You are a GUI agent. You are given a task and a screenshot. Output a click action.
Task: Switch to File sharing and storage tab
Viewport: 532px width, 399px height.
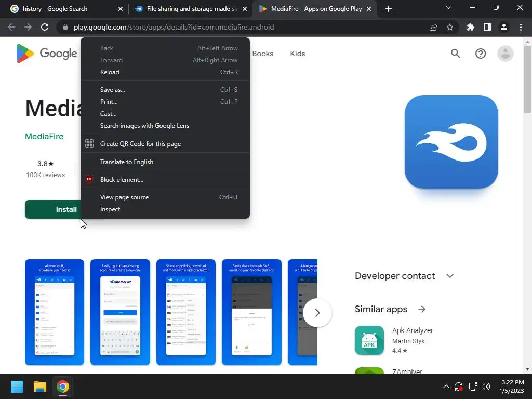190,9
